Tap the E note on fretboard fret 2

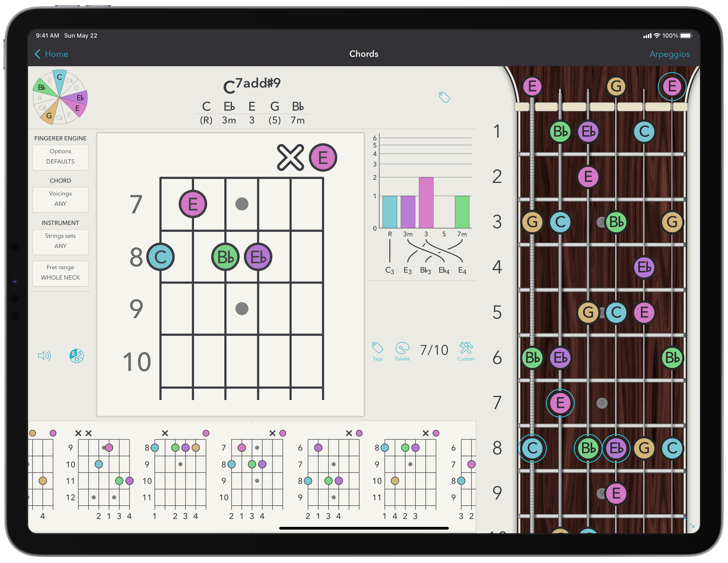tap(588, 177)
